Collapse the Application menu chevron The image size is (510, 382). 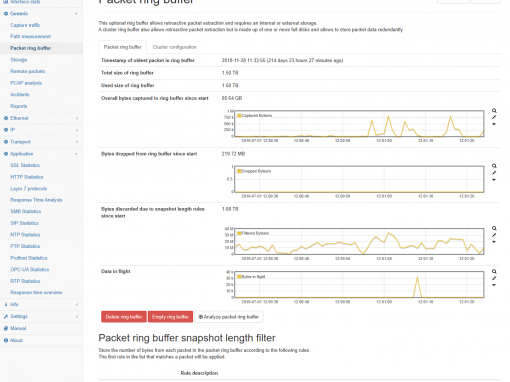point(77,154)
